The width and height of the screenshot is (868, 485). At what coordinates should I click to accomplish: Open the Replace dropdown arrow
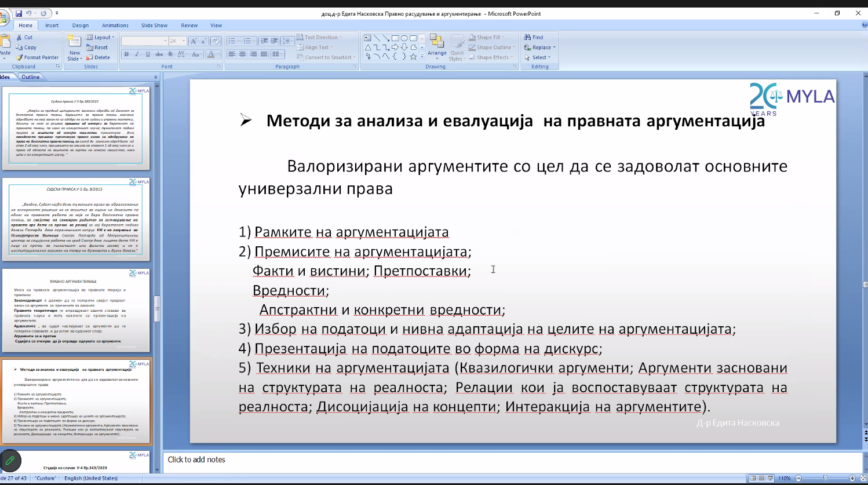point(554,48)
